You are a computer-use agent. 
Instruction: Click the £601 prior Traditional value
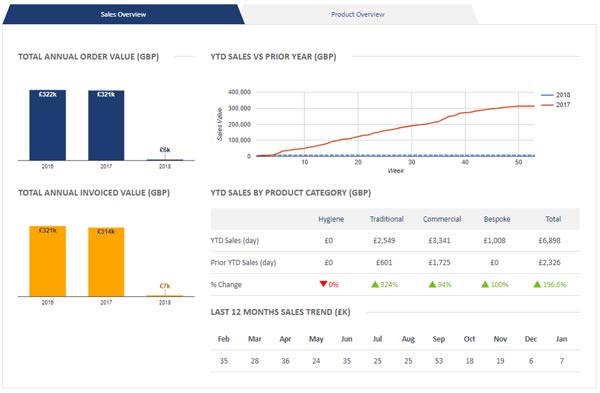(384, 263)
